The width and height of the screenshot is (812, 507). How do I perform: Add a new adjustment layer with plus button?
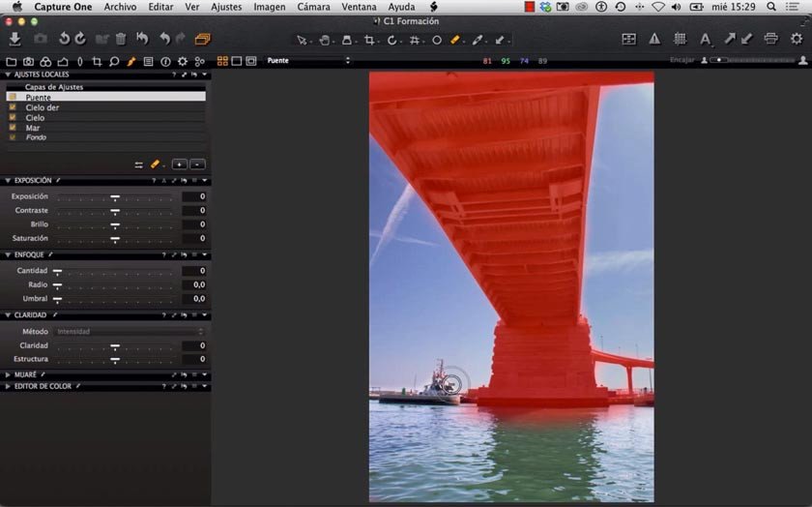pos(180,164)
